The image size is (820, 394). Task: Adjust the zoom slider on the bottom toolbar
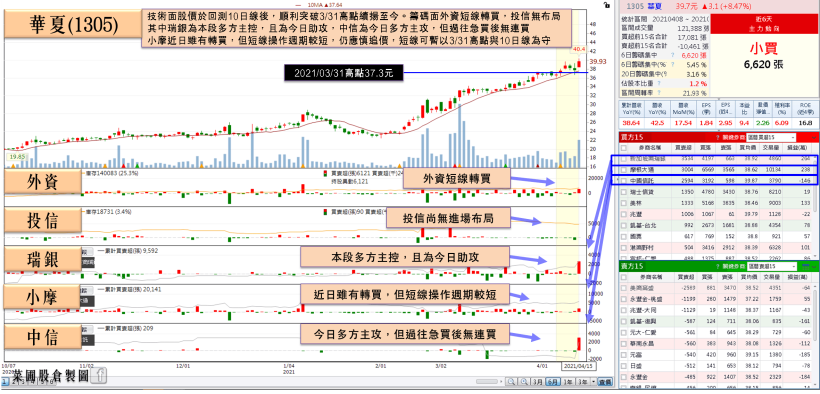pyautogui.click(x=487, y=381)
